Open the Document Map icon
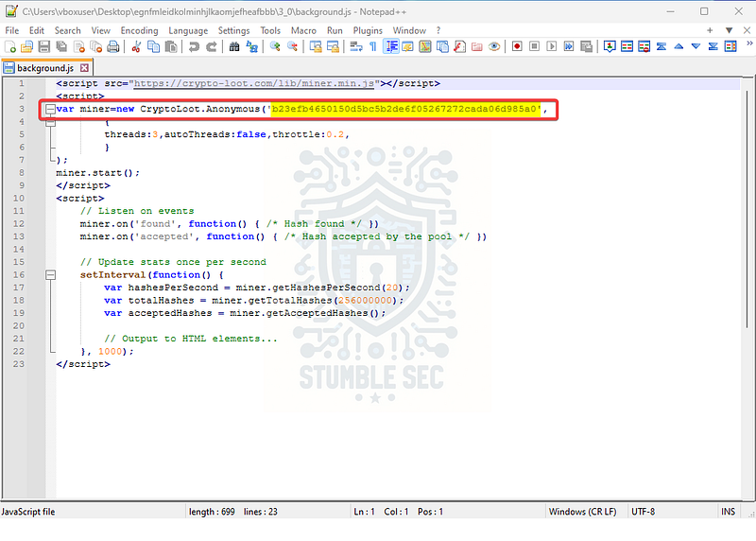756x541 pixels. click(x=425, y=46)
